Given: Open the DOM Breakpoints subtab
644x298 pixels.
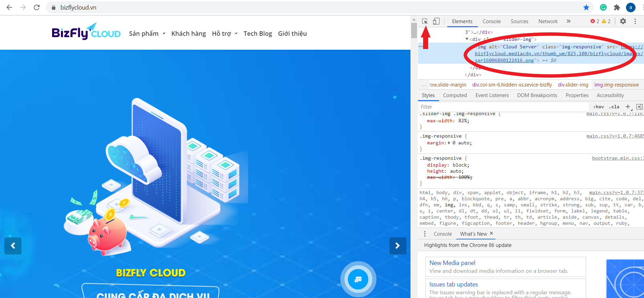Looking at the screenshot, I should [x=537, y=95].
